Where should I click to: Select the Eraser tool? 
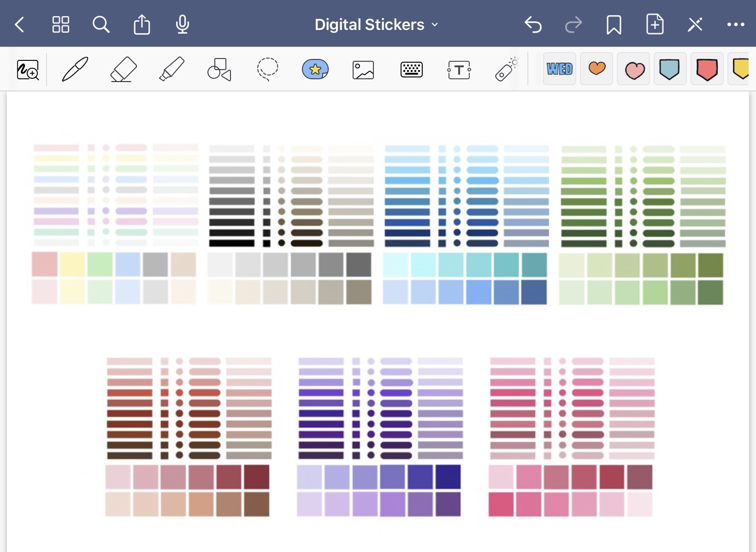coord(124,70)
